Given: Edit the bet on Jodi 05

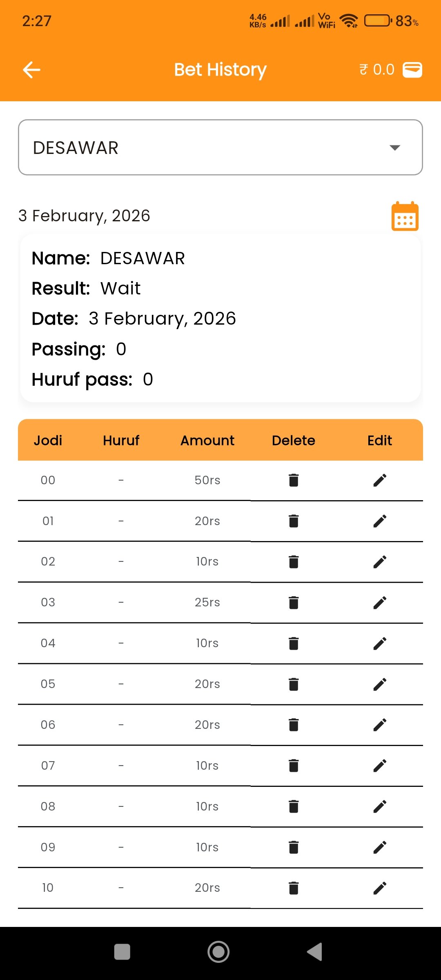Looking at the screenshot, I should point(380,684).
